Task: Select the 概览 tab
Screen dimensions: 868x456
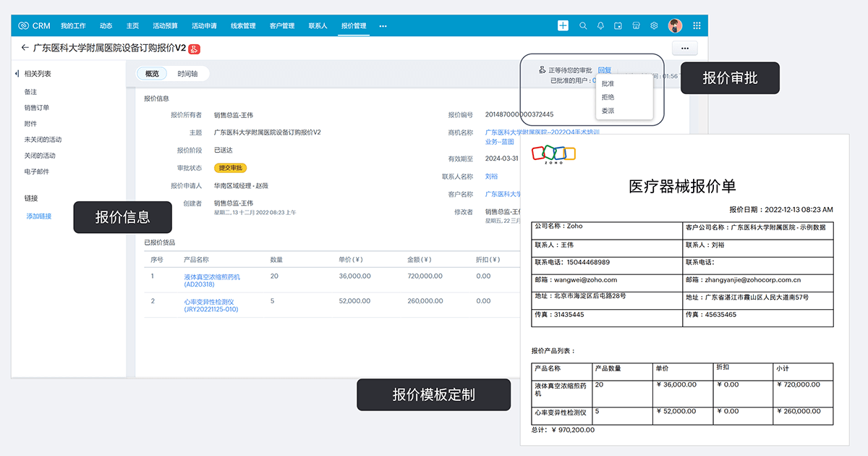Action: tap(152, 73)
